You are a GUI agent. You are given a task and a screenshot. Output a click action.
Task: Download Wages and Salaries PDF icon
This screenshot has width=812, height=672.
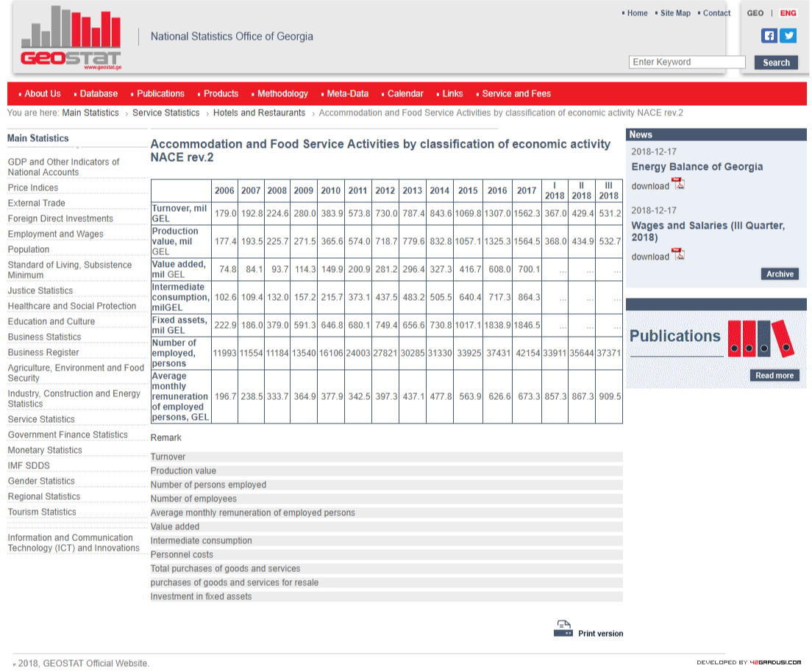(679, 255)
